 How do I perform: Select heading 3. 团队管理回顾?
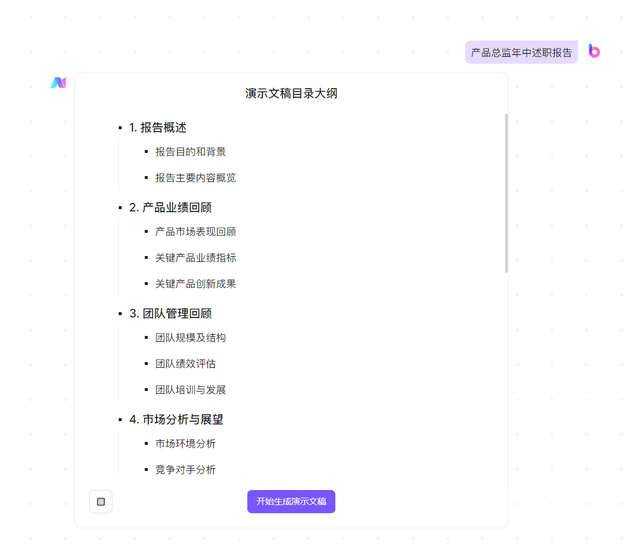pyautogui.click(x=171, y=314)
